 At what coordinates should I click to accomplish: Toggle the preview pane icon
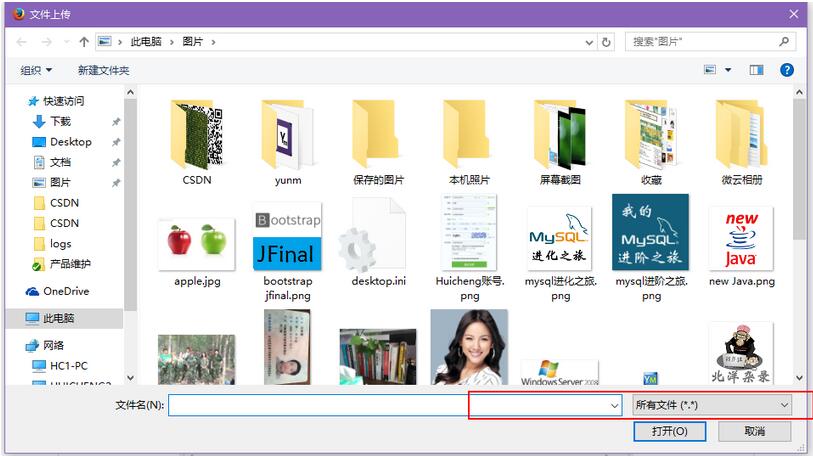coord(756,70)
